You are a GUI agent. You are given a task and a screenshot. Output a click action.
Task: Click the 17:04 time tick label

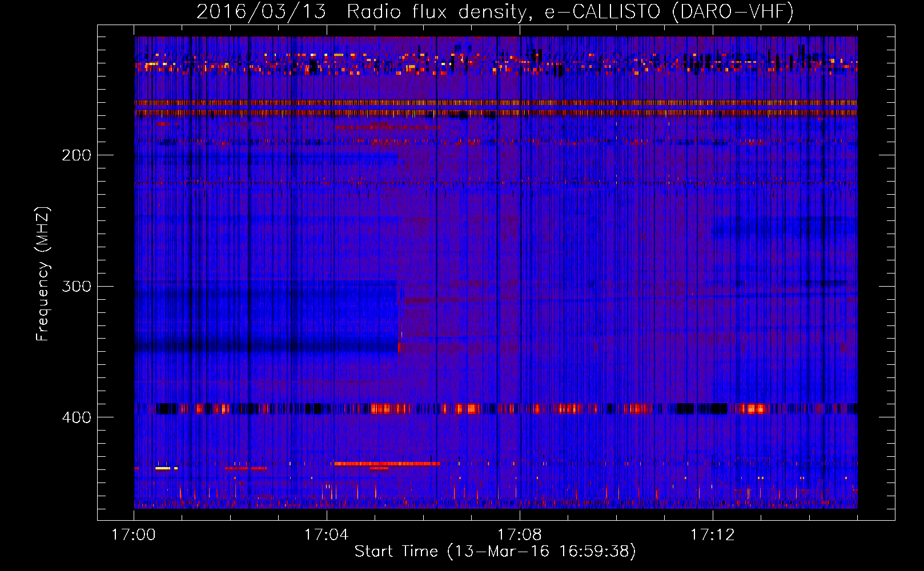click(326, 535)
